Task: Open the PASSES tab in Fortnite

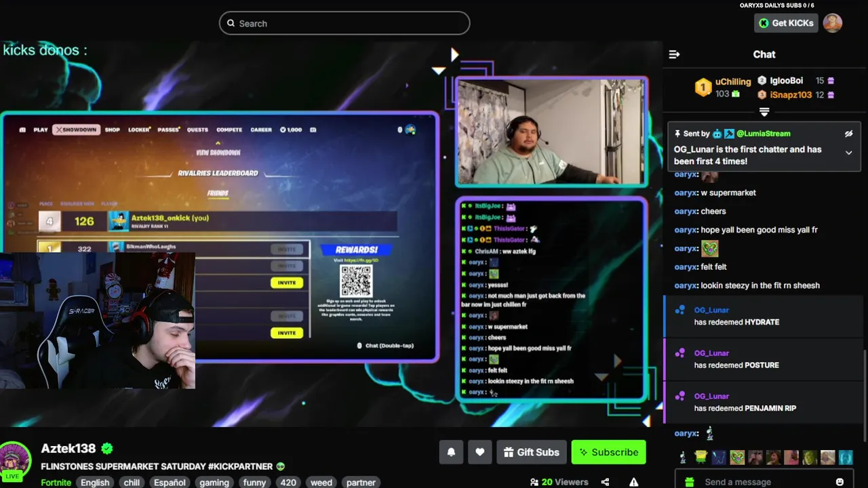Action: pyautogui.click(x=168, y=129)
